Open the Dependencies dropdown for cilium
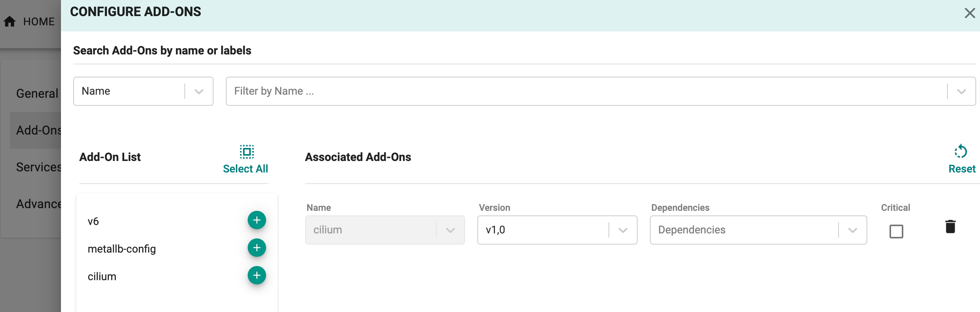Image resolution: width=980 pixels, height=312 pixels. point(758,230)
